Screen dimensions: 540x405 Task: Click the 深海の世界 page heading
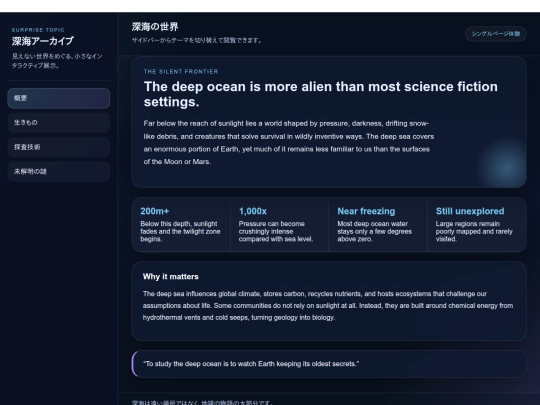155,27
